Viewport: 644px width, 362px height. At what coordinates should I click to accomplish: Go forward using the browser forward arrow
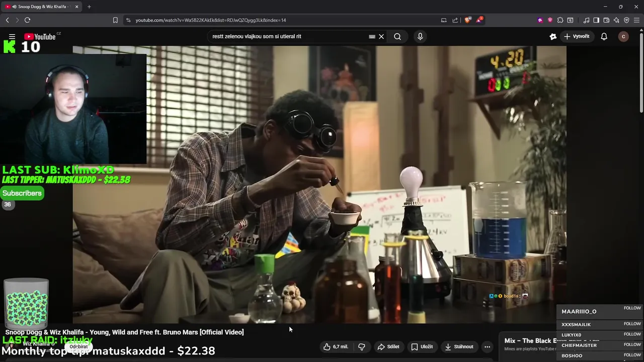pos(17,20)
